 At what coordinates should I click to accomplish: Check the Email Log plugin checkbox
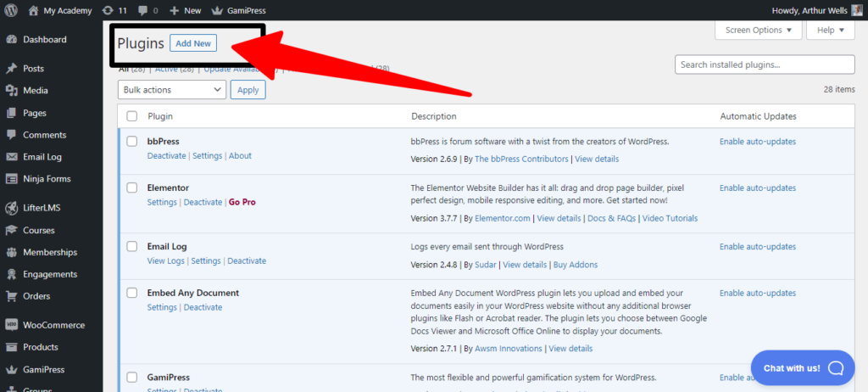pyautogui.click(x=131, y=246)
